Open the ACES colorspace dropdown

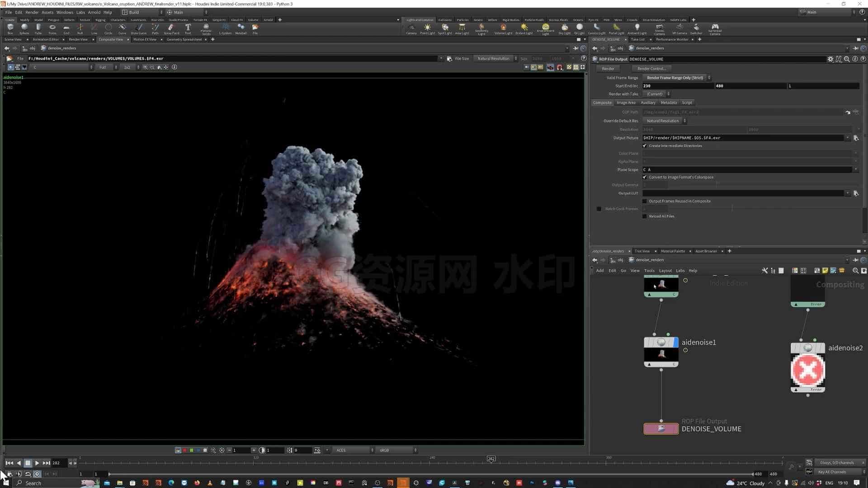coord(354,450)
